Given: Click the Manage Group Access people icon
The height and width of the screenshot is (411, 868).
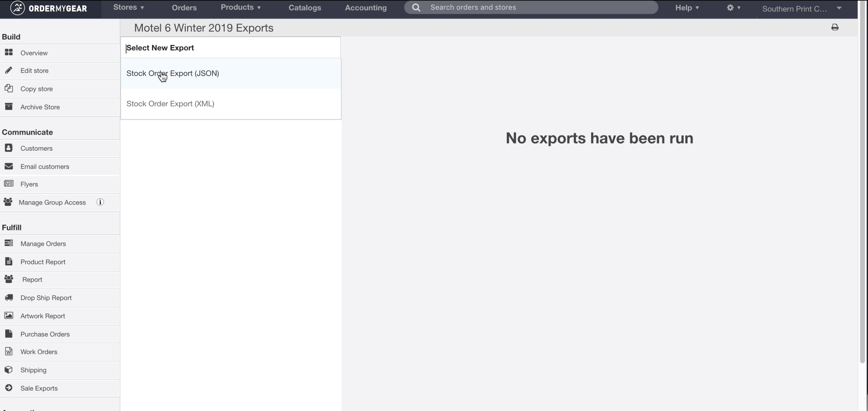Looking at the screenshot, I should pos(8,202).
